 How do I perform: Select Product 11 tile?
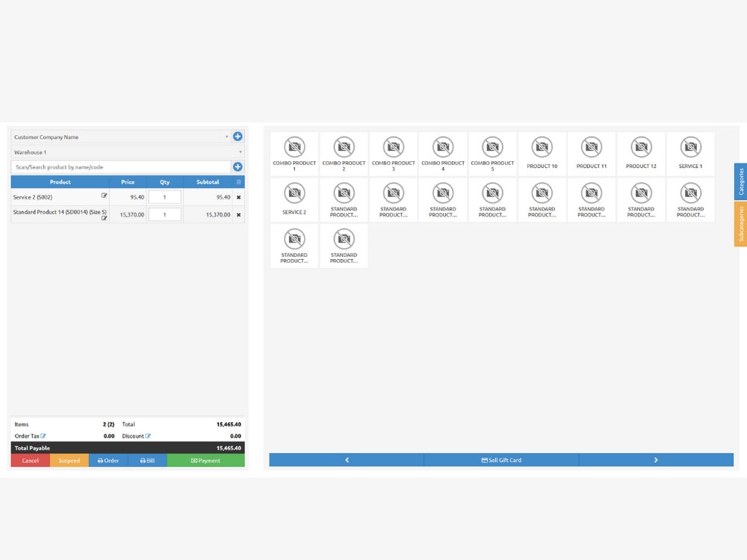(x=592, y=154)
